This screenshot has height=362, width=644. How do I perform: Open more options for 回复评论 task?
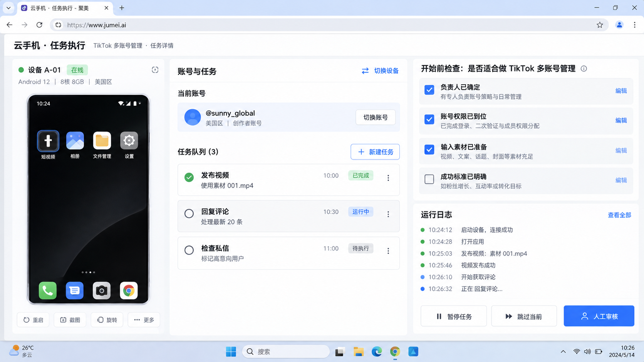tap(388, 214)
